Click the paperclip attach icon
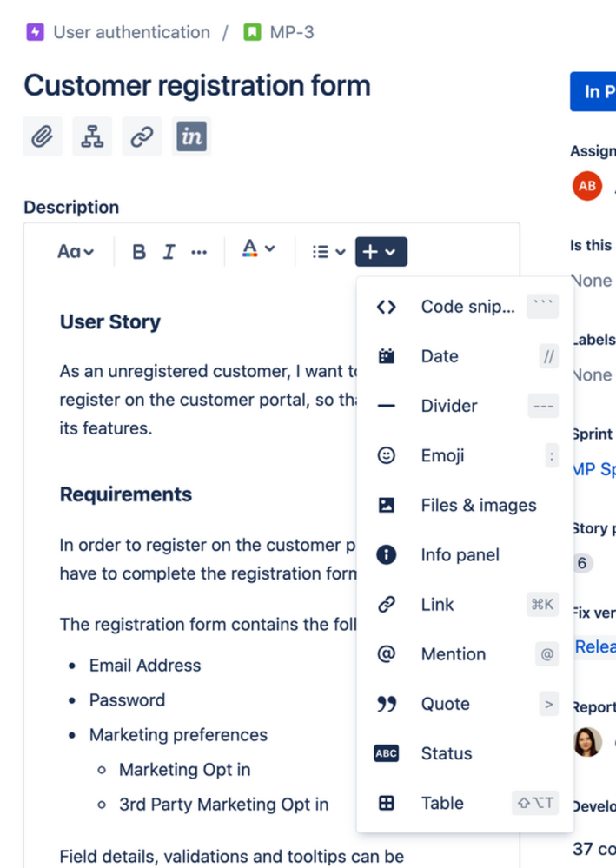The width and height of the screenshot is (616, 868). (43, 136)
